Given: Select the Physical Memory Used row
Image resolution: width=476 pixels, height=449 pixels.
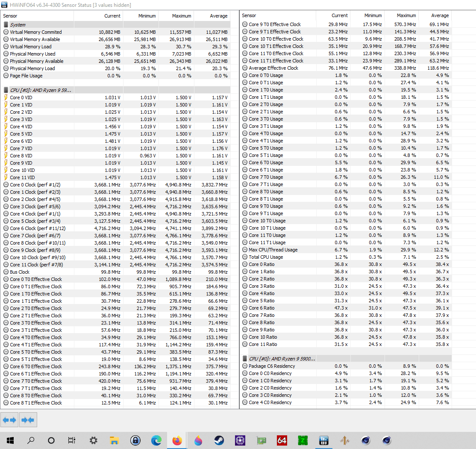Looking at the screenshot, I should [115, 54].
